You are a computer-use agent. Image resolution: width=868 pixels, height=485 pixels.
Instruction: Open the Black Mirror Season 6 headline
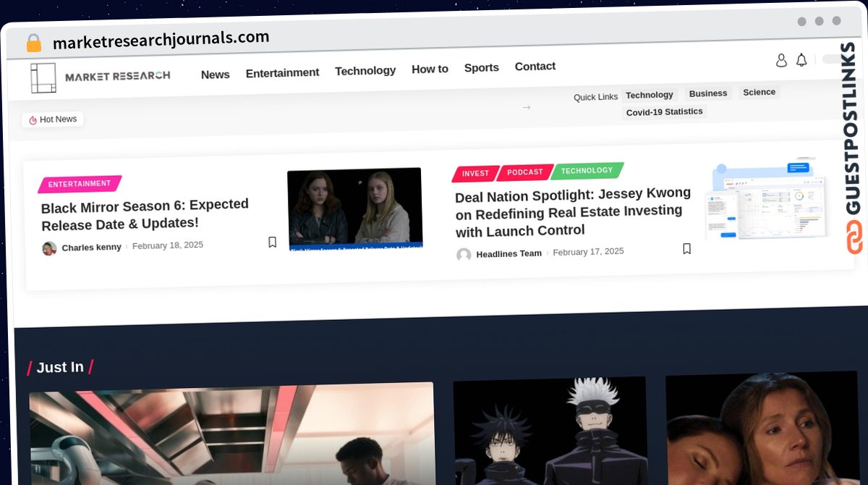coord(145,214)
